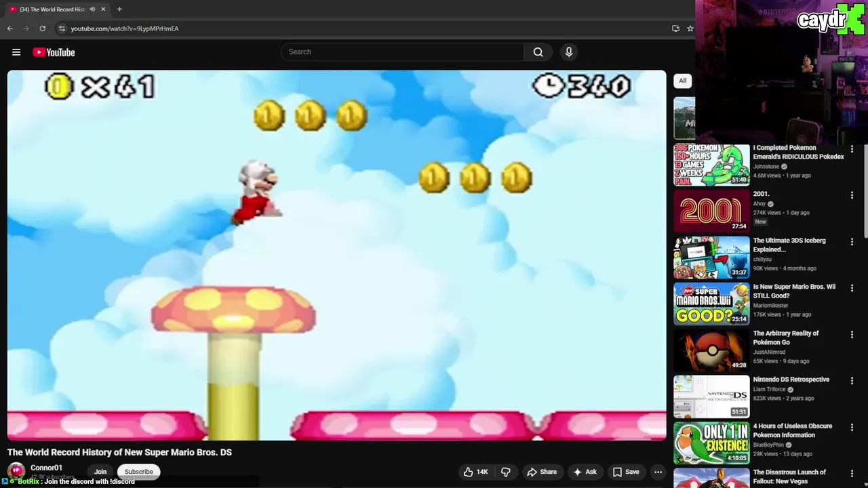The image size is (868, 488).
Task: Dislike the video with thumbs down button
Action: coord(506,472)
